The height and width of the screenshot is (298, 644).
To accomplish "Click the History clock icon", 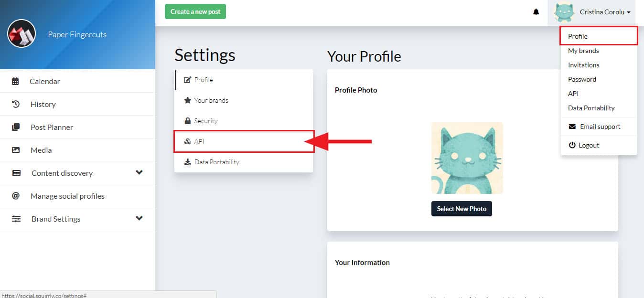I will click(x=16, y=104).
